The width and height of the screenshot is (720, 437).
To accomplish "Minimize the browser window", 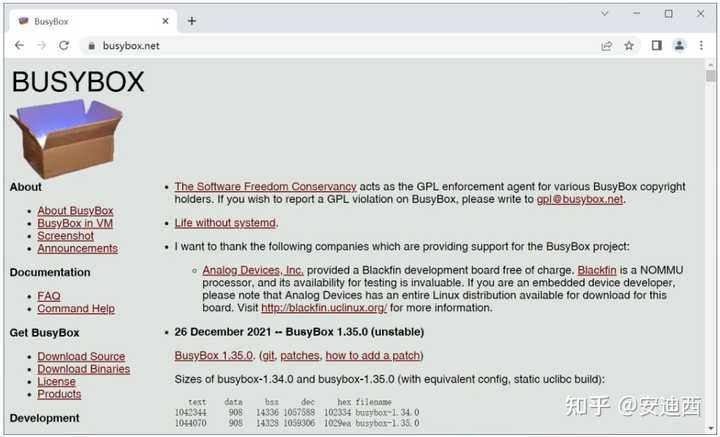I will click(636, 14).
